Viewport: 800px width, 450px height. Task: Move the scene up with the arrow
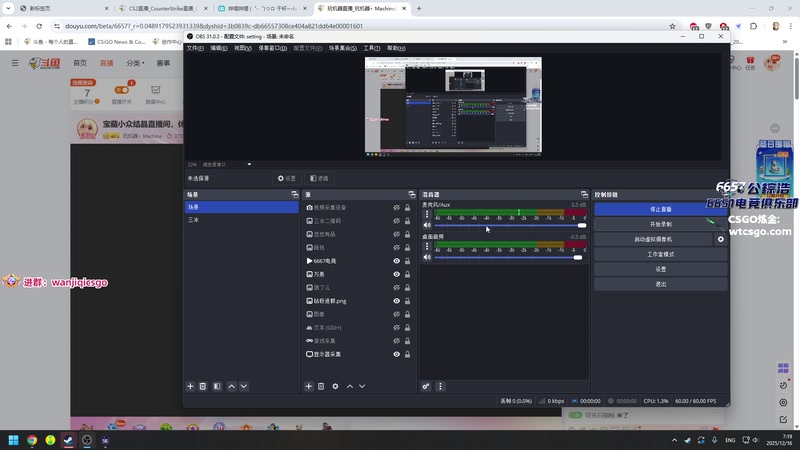[232, 386]
